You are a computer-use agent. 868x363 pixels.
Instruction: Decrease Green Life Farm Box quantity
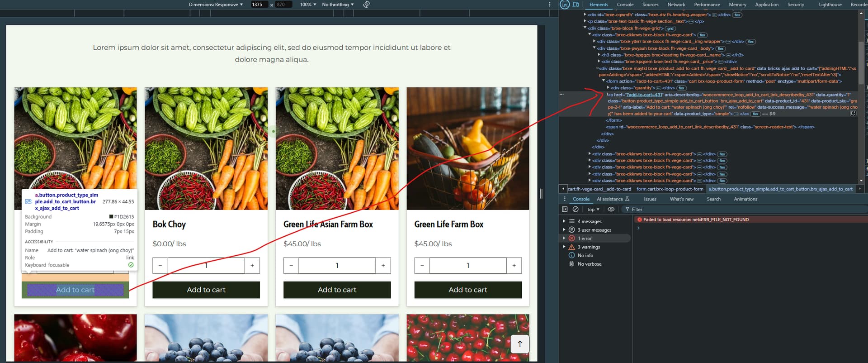422,266
